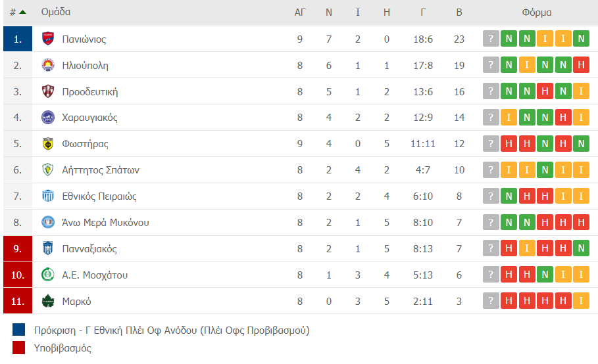Sort standings by the ΑΓ matches column
This screenshot has width=598, height=364.
300,12
